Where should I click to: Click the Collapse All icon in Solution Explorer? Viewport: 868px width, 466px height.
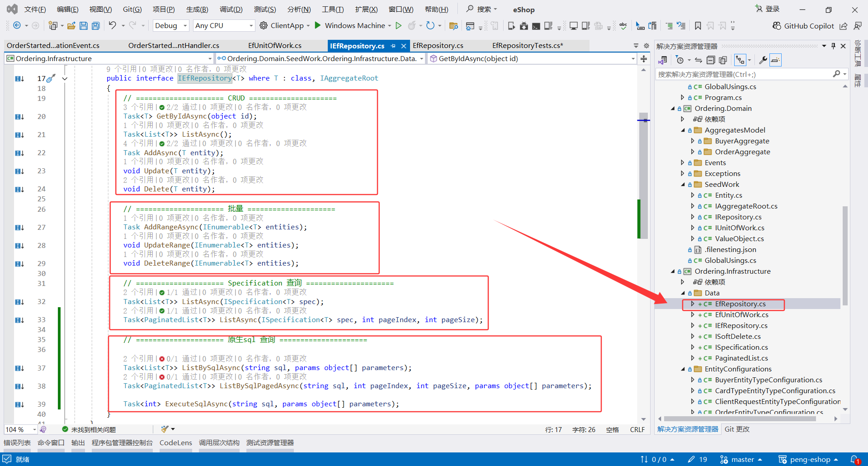(711, 60)
